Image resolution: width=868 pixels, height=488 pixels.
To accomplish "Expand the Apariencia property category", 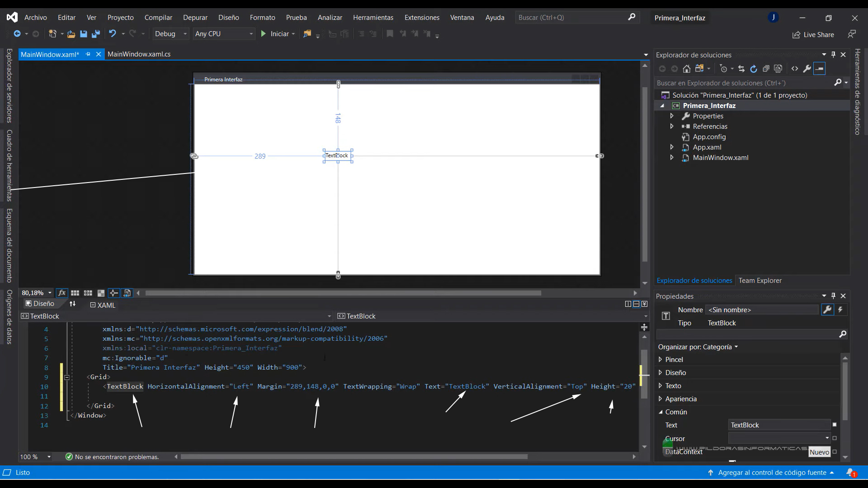I will [x=660, y=399].
